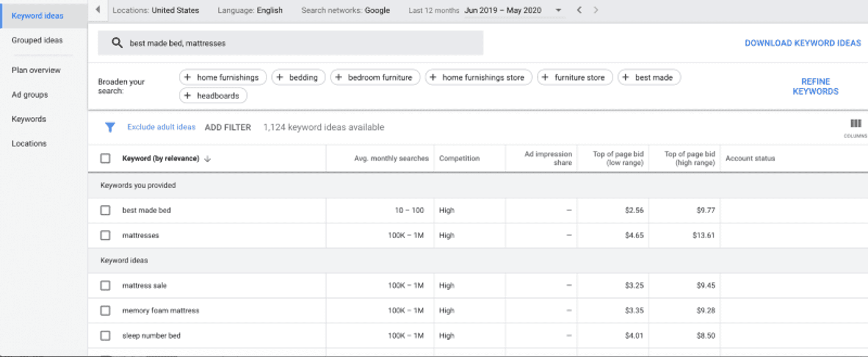Click the keyword search input field
868x357 pixels.
[290, 43]
